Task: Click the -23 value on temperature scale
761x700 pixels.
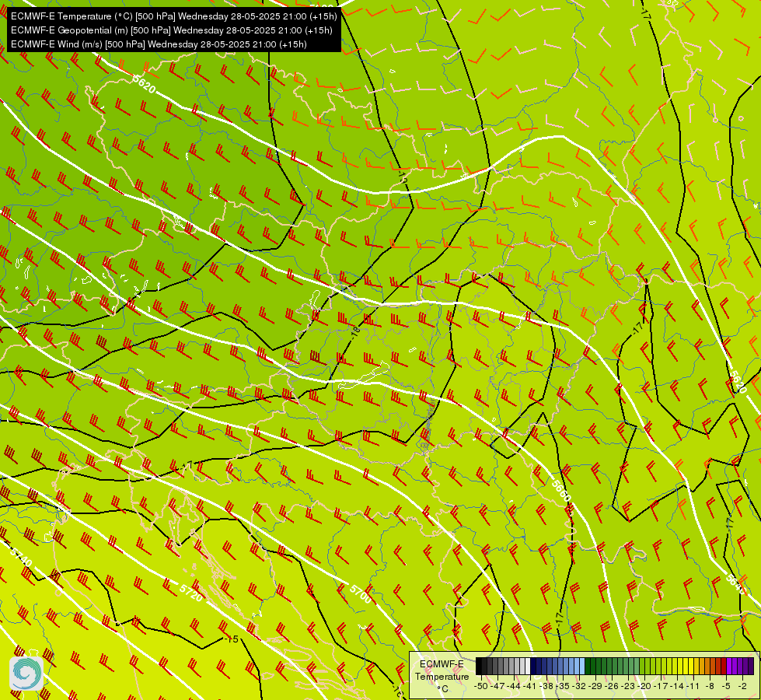Action: click(628, 687)
